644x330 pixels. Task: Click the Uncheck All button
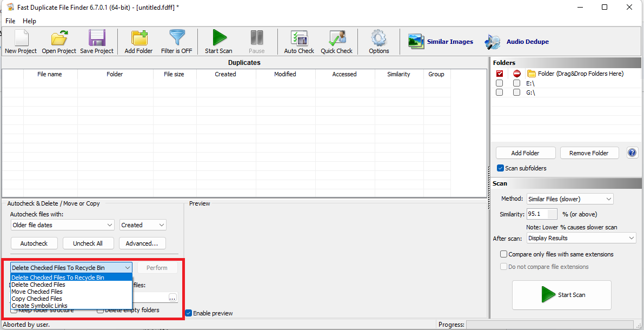click(x=88, y=243)
